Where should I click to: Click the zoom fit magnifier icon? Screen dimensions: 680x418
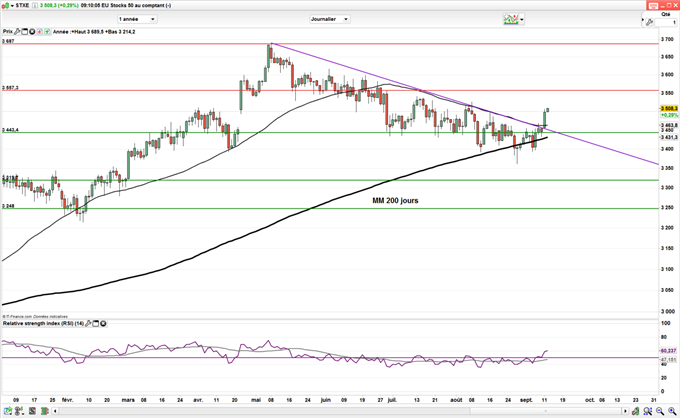[x=647, y=411]
